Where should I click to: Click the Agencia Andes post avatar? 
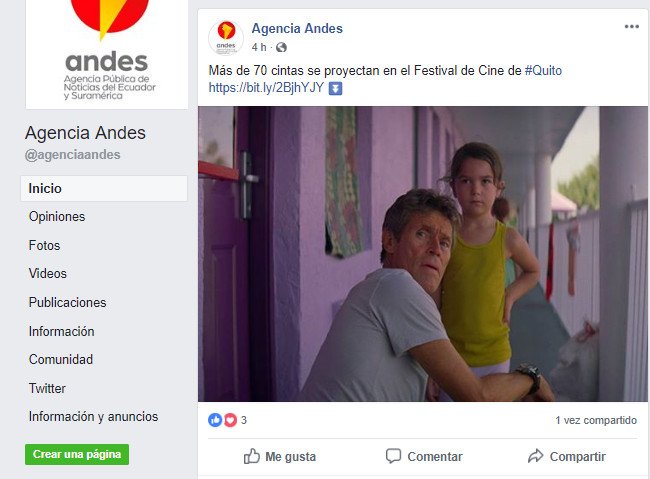click(226, 38)
